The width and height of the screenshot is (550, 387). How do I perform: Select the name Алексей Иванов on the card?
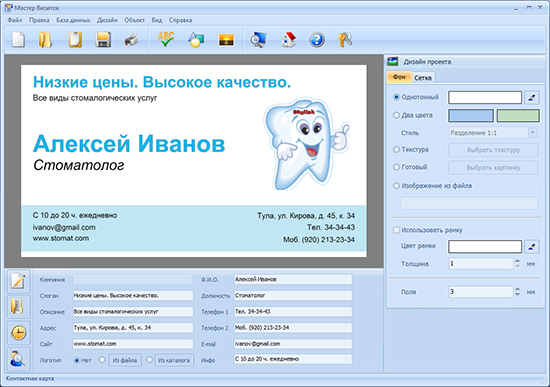pyautogui.click(x=129, y=144)
